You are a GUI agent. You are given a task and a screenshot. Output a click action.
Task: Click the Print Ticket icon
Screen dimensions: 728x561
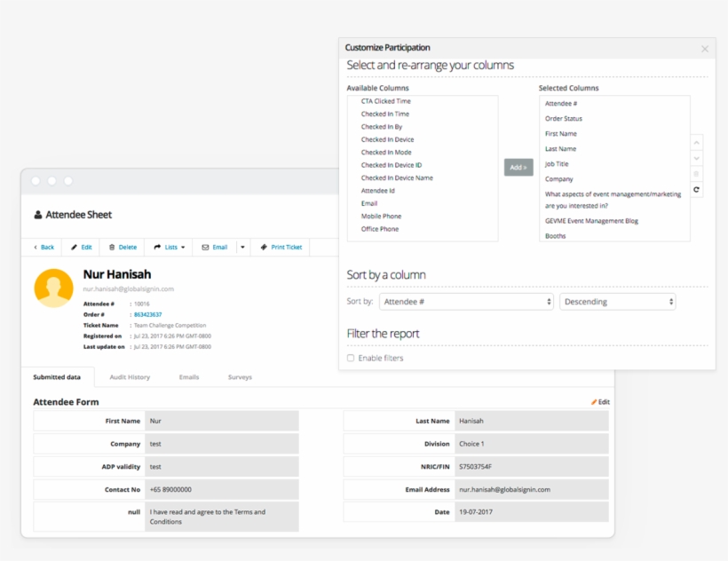click(x=263, y=247)
